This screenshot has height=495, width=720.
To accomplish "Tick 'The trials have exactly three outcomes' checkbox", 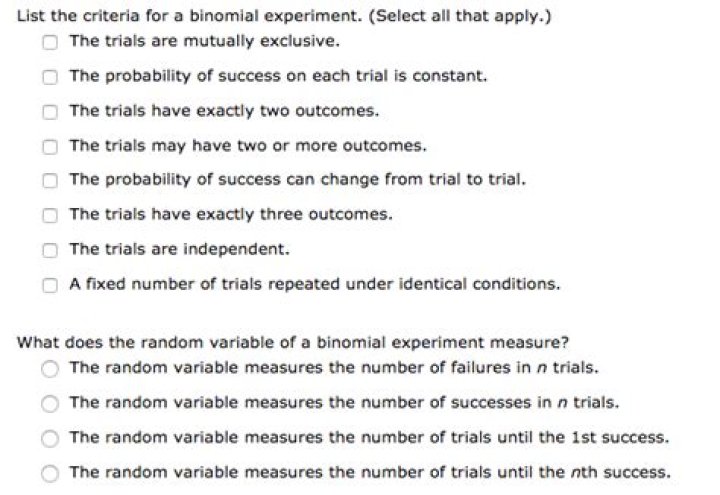I will pos(50,215).
